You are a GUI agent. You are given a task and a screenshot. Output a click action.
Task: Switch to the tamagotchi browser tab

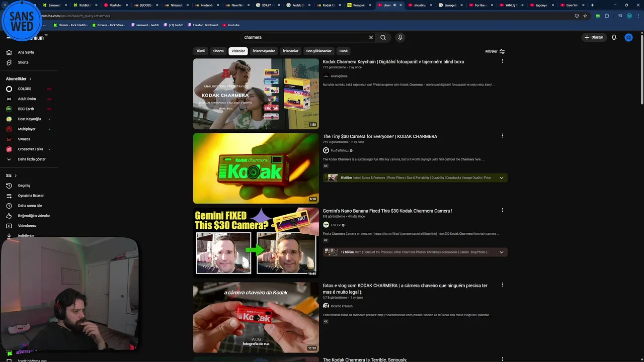(x=449, y=5)
